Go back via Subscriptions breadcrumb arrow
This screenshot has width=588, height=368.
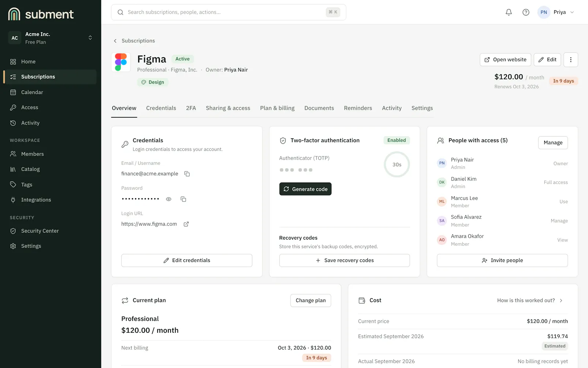[x=115, y=41]
